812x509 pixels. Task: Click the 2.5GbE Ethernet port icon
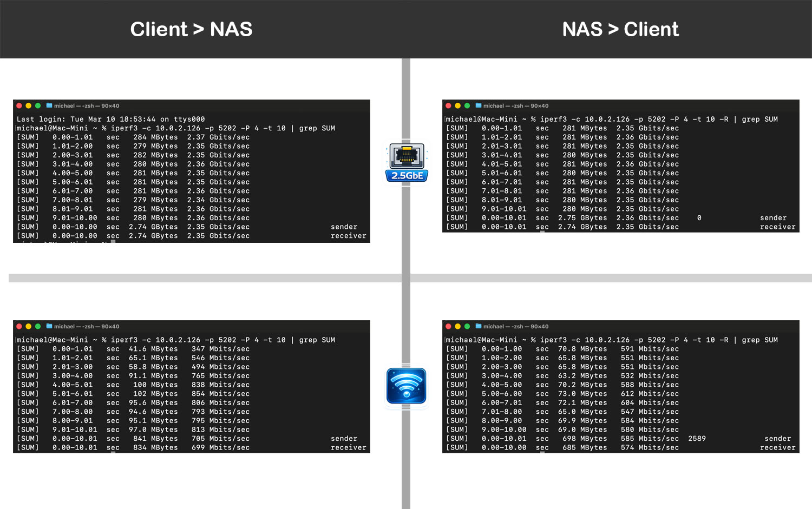[x=407, y=162]
